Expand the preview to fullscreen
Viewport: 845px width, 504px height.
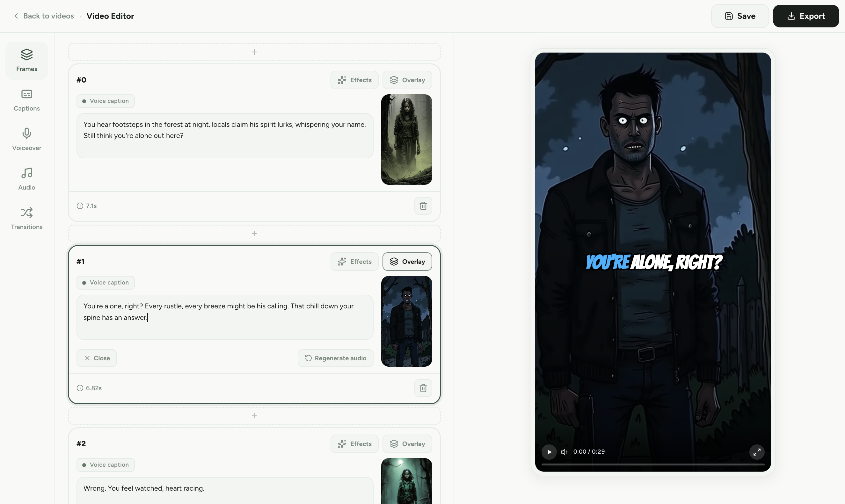point(757,452)
